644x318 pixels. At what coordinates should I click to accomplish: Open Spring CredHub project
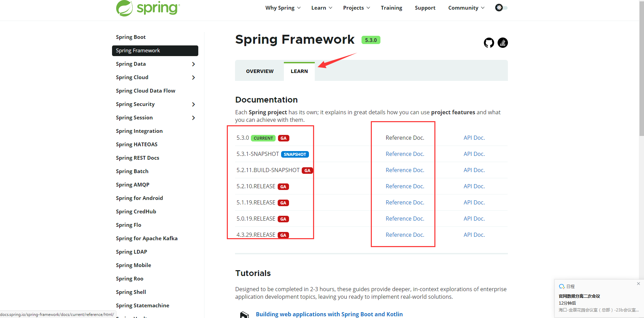(136, 211)
